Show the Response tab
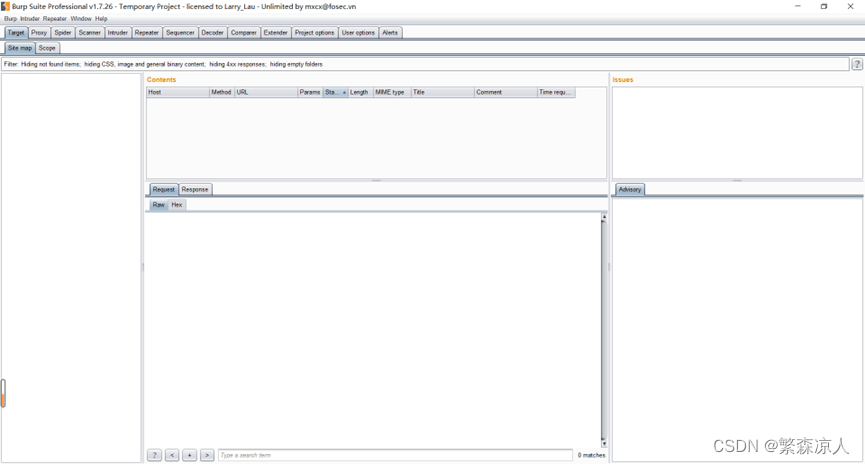 click(x=195, y=189)
